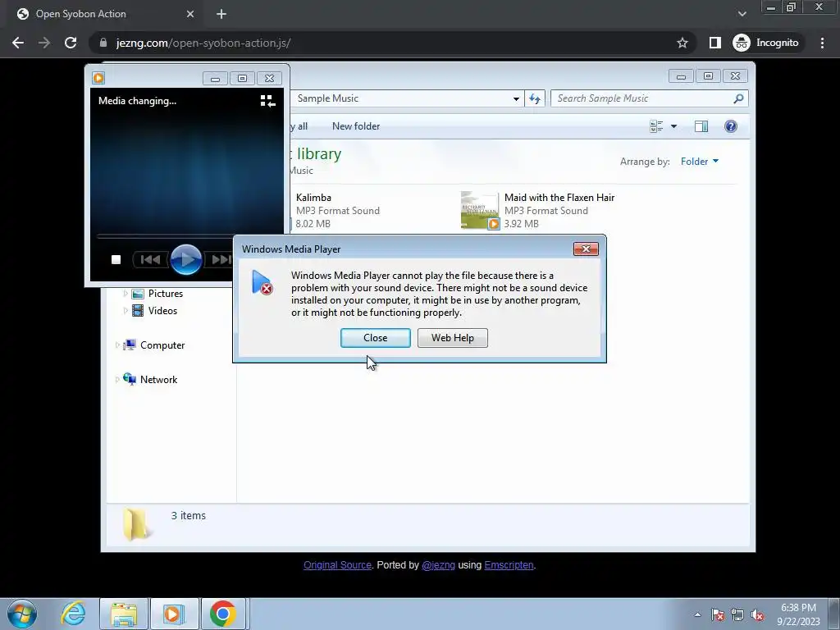
Task: Bookmark this page with star icon
Action: pos(682,43)
